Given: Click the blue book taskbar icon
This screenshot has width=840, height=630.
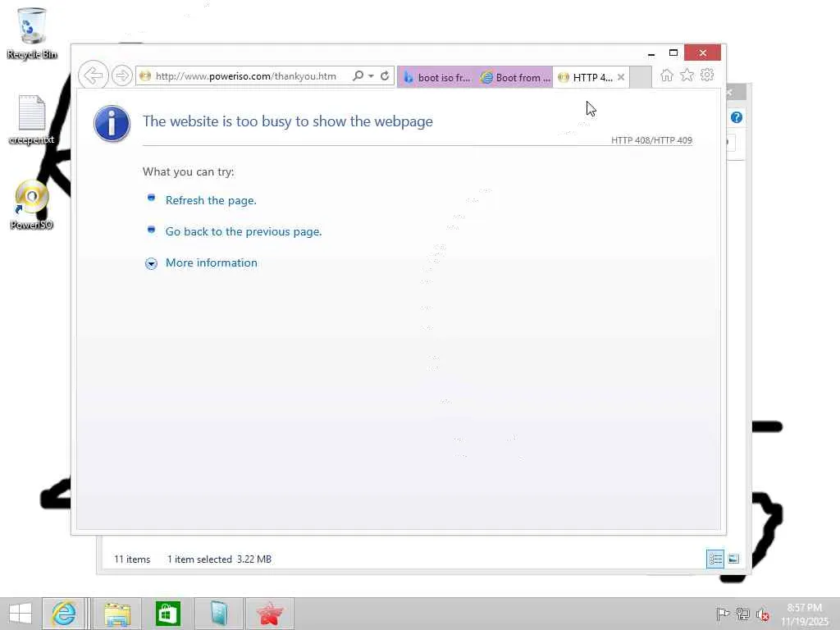Looking at the screenshot, I should pyautogui.click(x=218, y=614).
